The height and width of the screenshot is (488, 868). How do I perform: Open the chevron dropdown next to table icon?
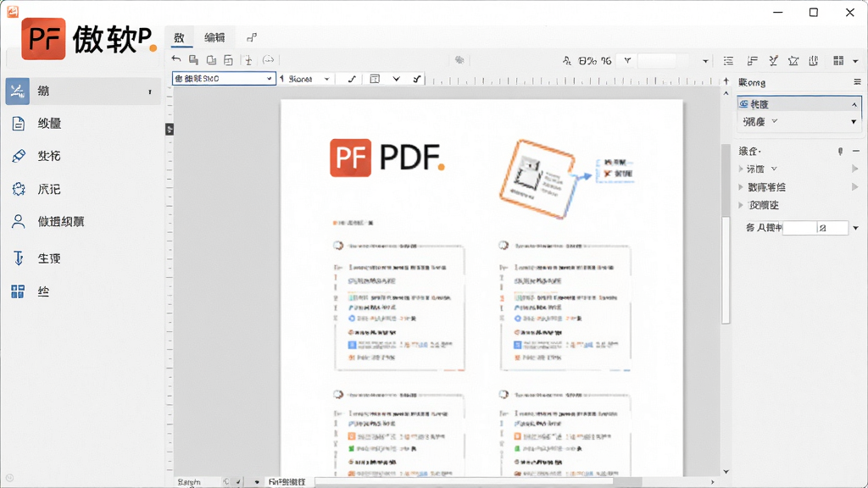pyautogui.click(x=397, y=79)
